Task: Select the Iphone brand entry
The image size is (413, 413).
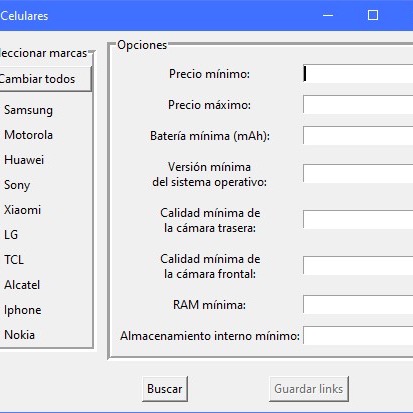Action: 23,310
